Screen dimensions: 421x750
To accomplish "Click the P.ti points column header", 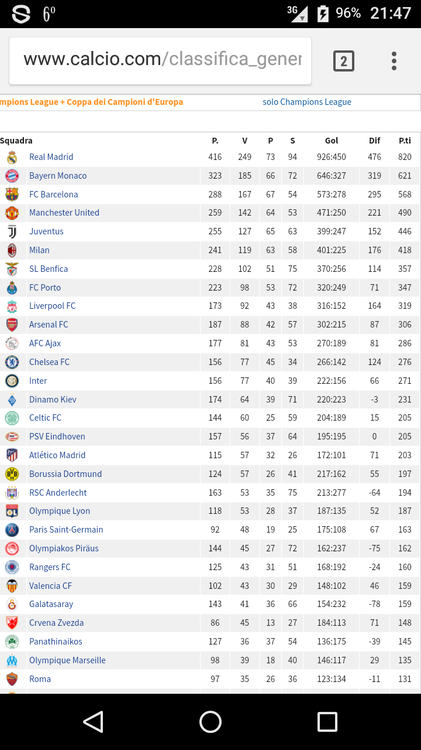I will coord(405,141).
